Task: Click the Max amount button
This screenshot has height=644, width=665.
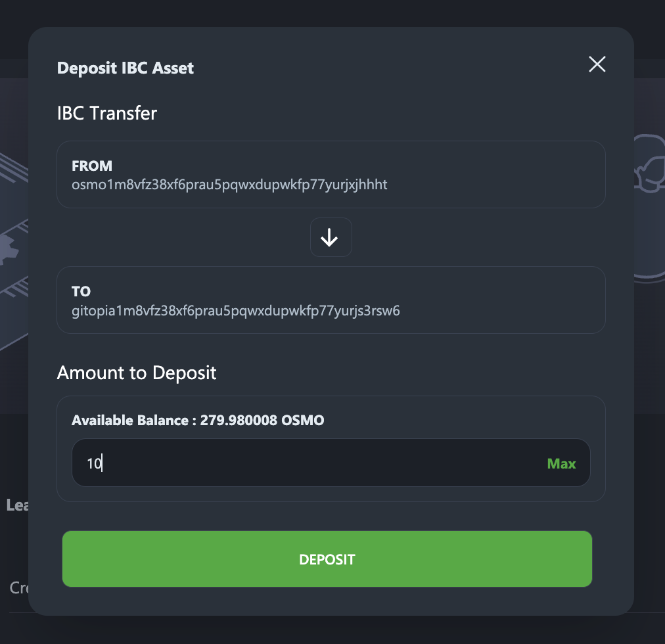Action: click(x=561, y=463)
